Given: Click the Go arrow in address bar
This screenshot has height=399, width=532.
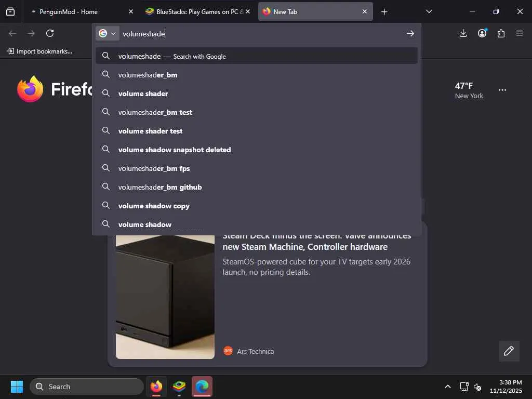Looking at the screenshot, I should [410, 33].
